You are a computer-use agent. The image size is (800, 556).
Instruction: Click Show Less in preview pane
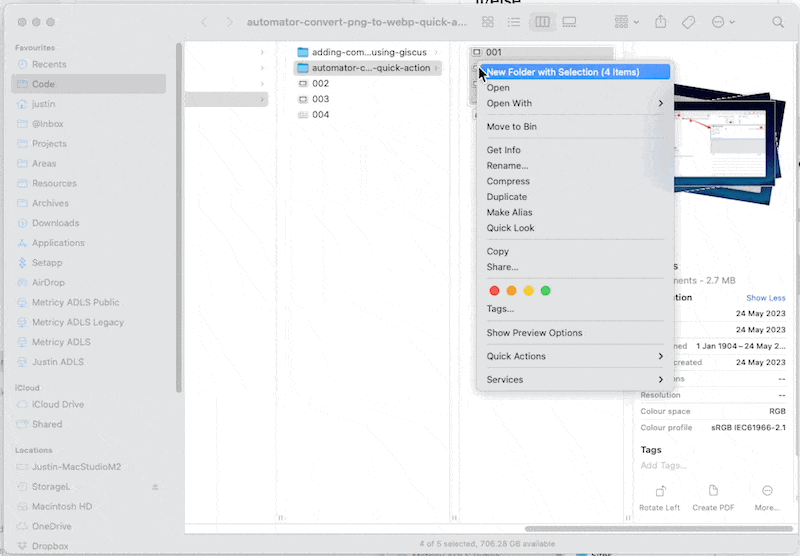[766, 298]
